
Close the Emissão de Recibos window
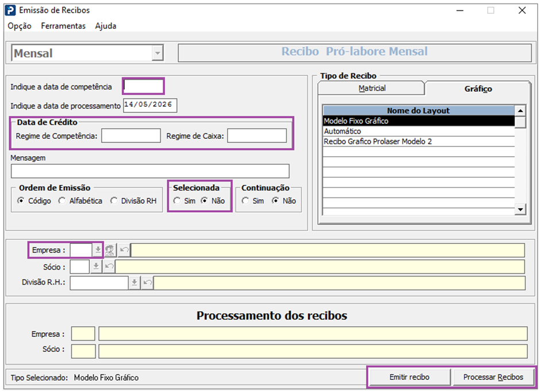tap(522, 10)
